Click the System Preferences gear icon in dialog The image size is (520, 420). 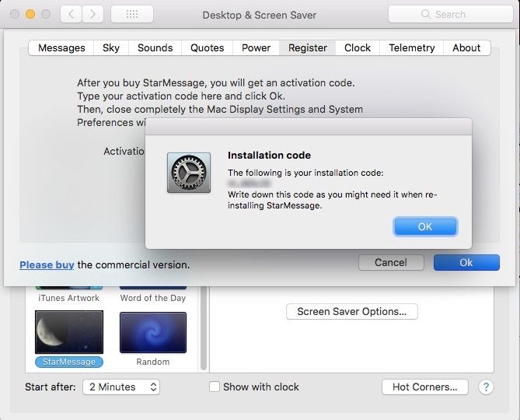click(189, 173)
